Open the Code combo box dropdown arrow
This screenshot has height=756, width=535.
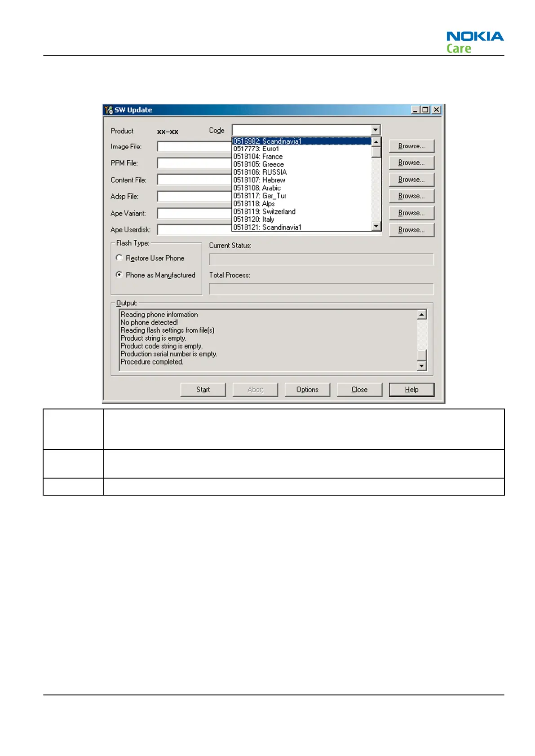coord(376,130)
